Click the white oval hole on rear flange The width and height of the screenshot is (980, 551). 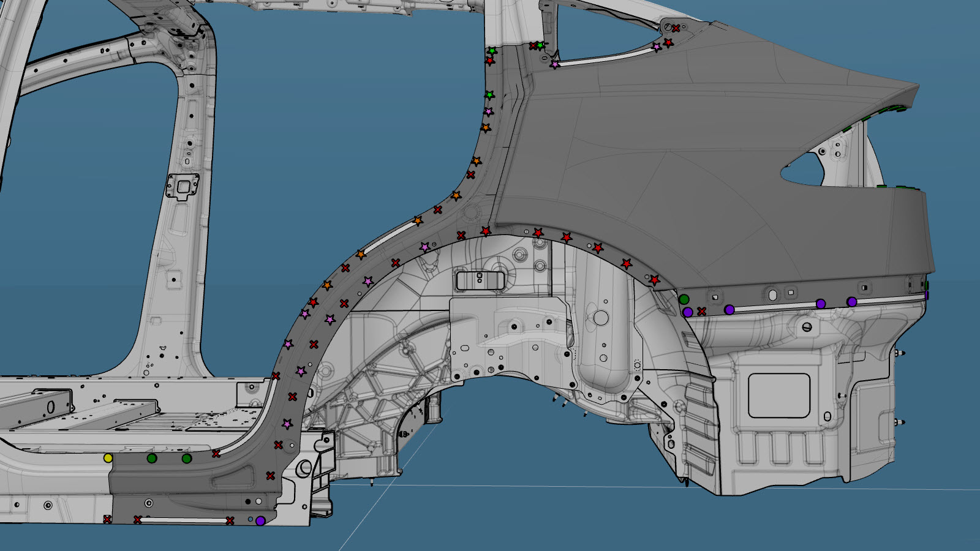point(772,295)
